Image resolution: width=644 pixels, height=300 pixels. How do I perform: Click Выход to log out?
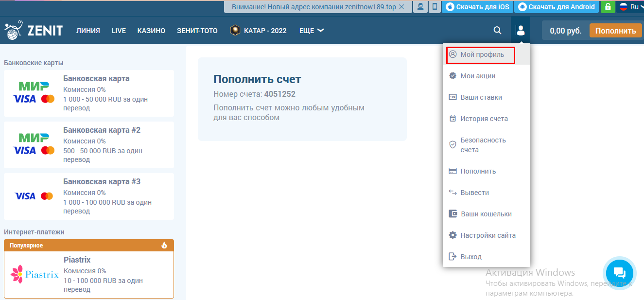click(x=470, y=257)
